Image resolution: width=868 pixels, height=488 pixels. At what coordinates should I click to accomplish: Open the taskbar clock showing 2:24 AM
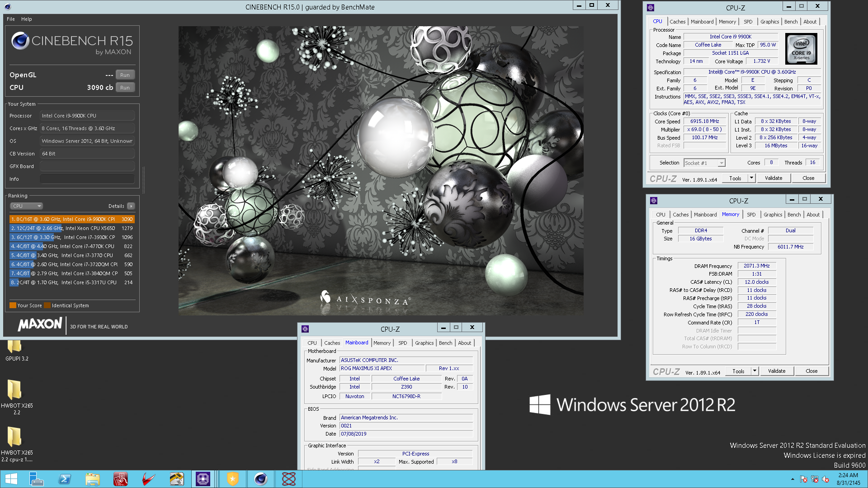[x=848, y=479]
